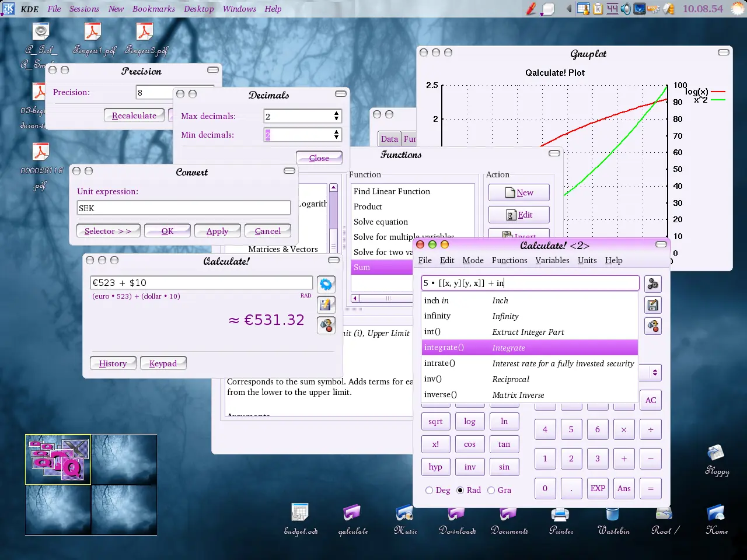Expand the Selector >> panel in Convert
The width and height of the screenshot is (747, 560).
[x=108, y=231]
